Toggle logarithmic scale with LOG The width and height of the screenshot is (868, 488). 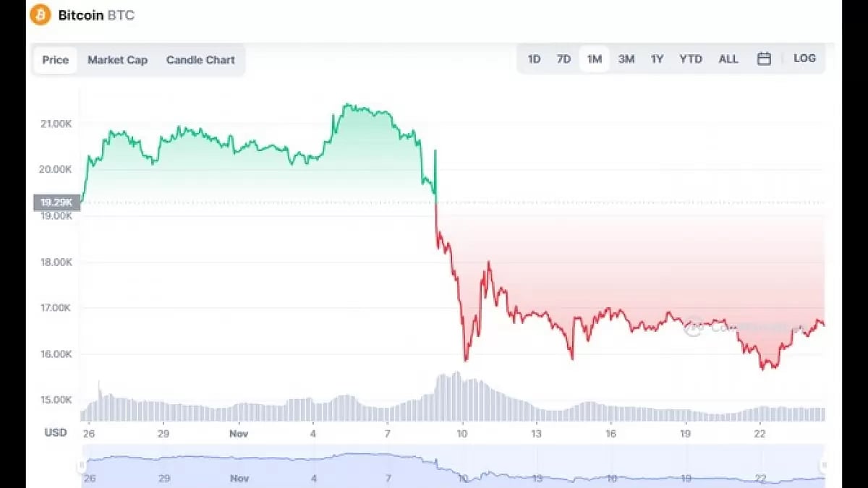tap(804, 59)
